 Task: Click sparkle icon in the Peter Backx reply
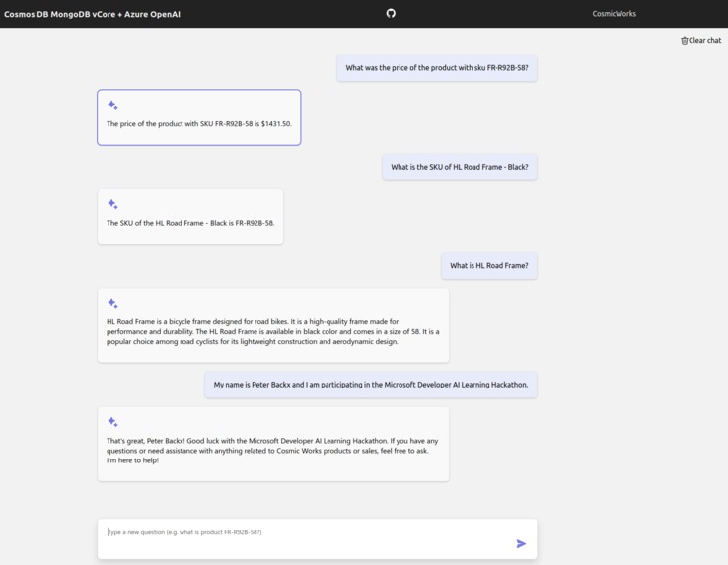coord(112,422)
